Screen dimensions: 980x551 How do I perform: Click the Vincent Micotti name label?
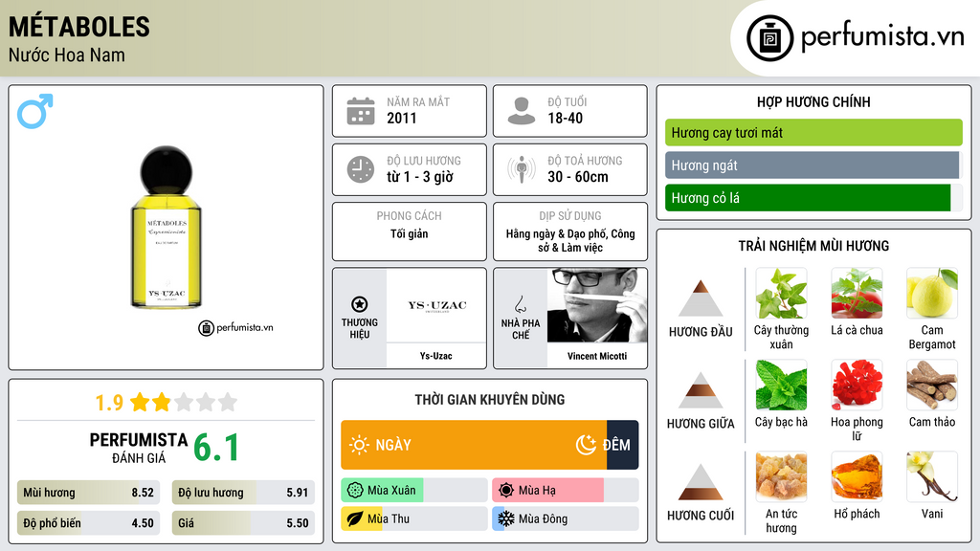(x=597, y=356)
